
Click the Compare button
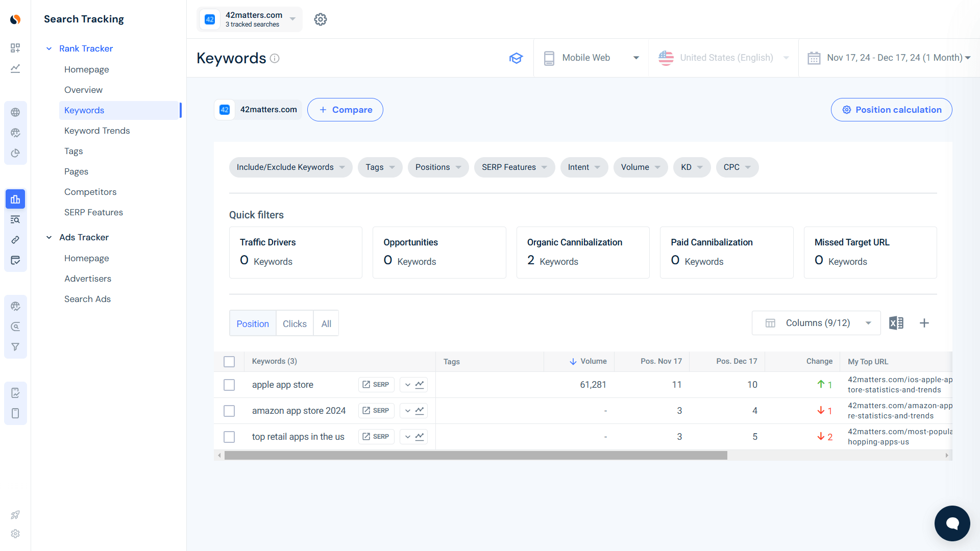click(x=345, y=110)
